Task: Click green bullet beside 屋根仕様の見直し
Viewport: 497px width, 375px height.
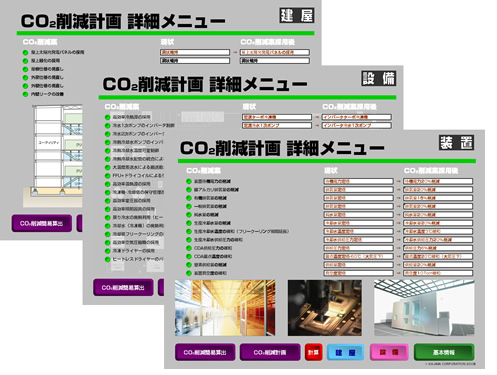Action: tap(25, 69)
